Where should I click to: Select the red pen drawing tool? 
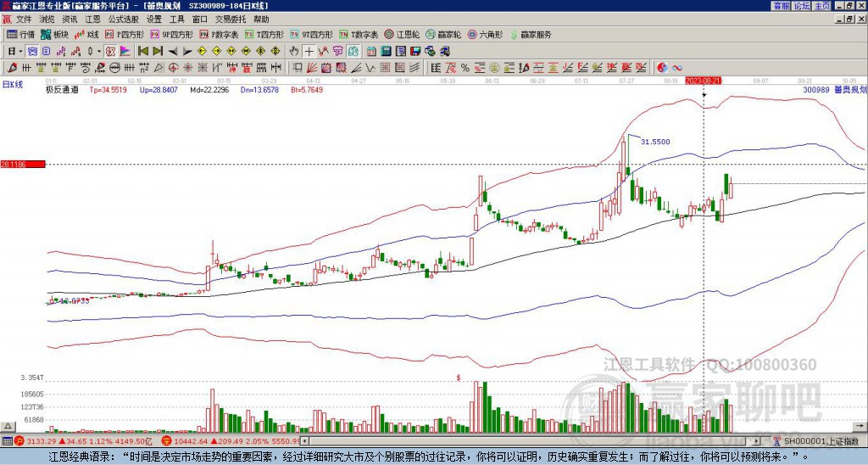coord(11,68)
